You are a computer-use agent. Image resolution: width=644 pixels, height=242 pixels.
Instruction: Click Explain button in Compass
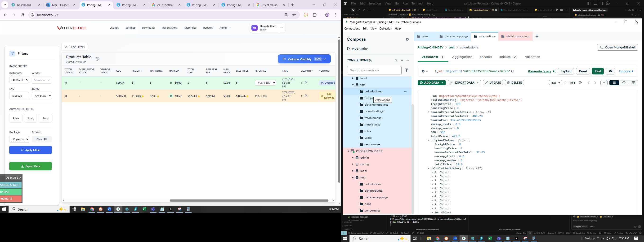(566, 71)
